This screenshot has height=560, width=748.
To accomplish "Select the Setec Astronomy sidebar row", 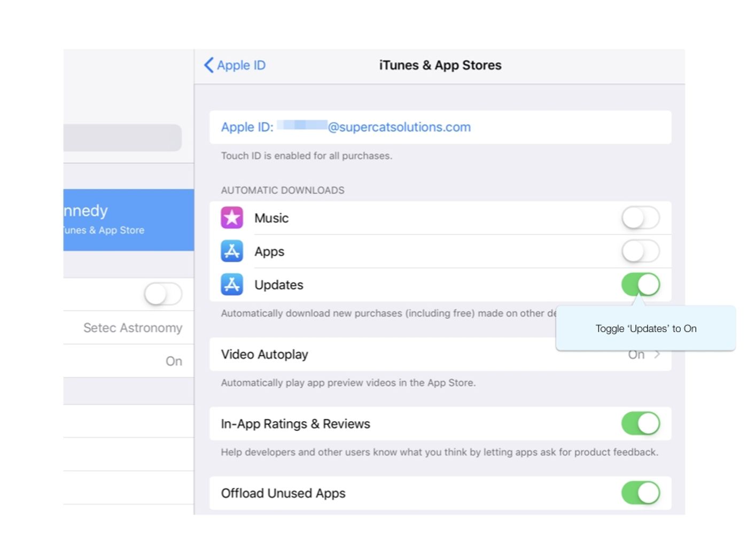I will click(128, 328).
